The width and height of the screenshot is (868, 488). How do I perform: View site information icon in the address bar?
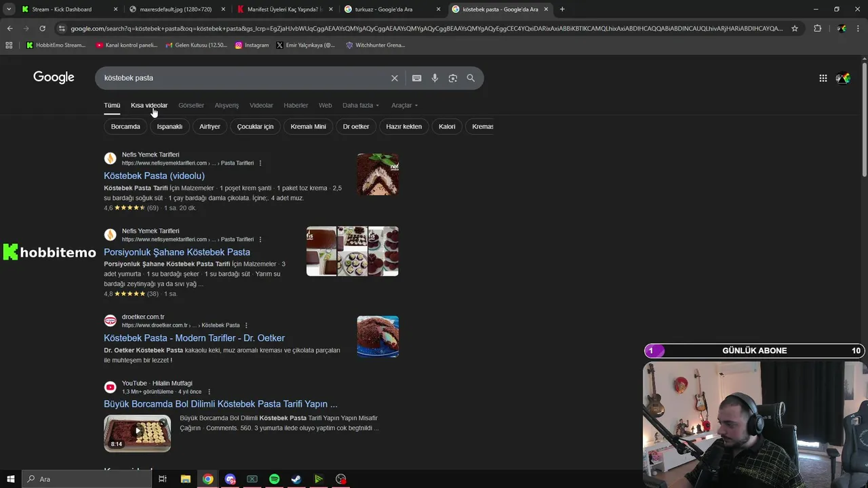coord(62,28)
